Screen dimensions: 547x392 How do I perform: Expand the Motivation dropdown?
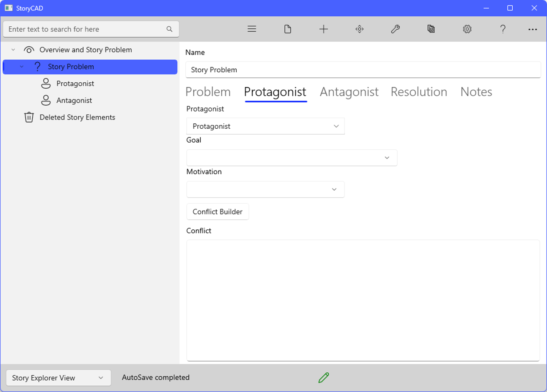pyautogui.click(x=265, y=189)
